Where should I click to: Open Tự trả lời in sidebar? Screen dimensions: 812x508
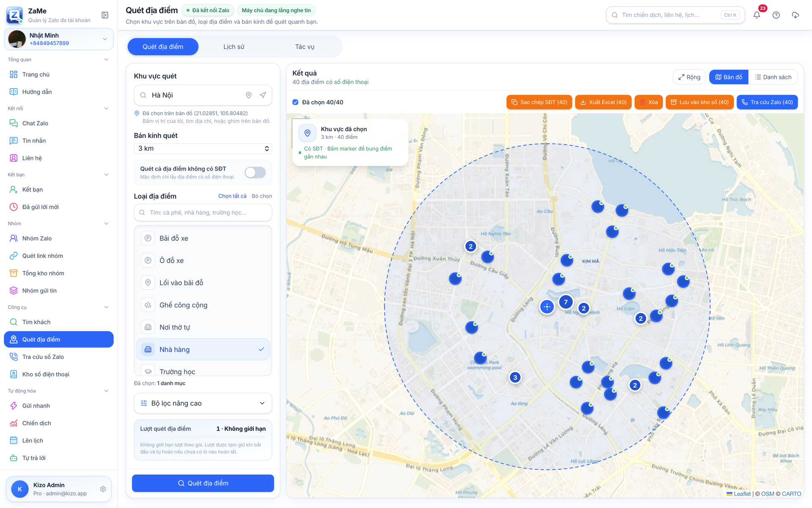[59, 458]
